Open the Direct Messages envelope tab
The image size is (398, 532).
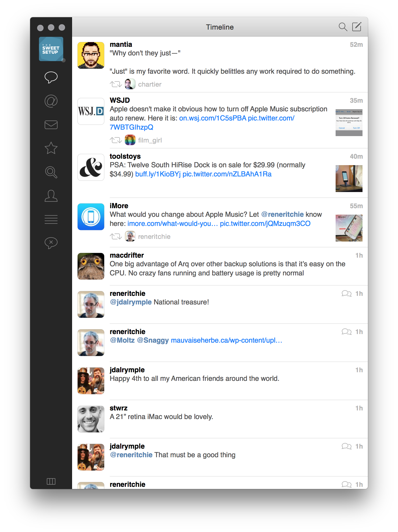[x=51, y=125]
